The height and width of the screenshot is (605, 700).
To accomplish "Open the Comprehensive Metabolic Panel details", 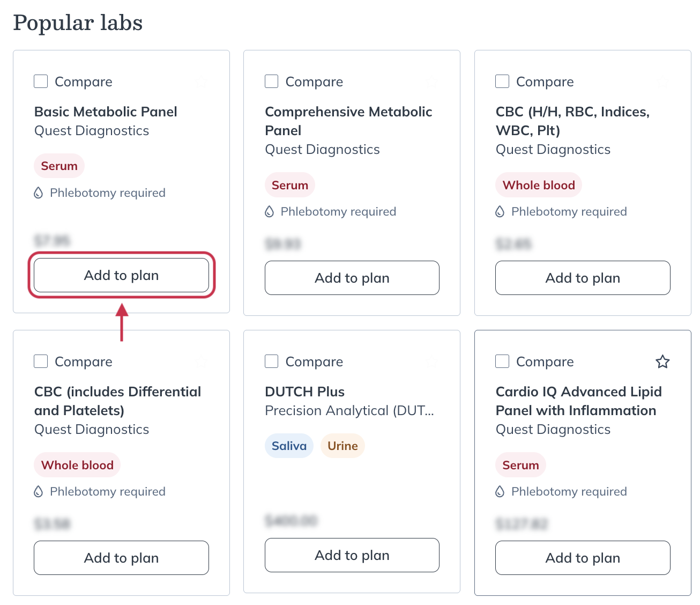I will coord(348,121).
